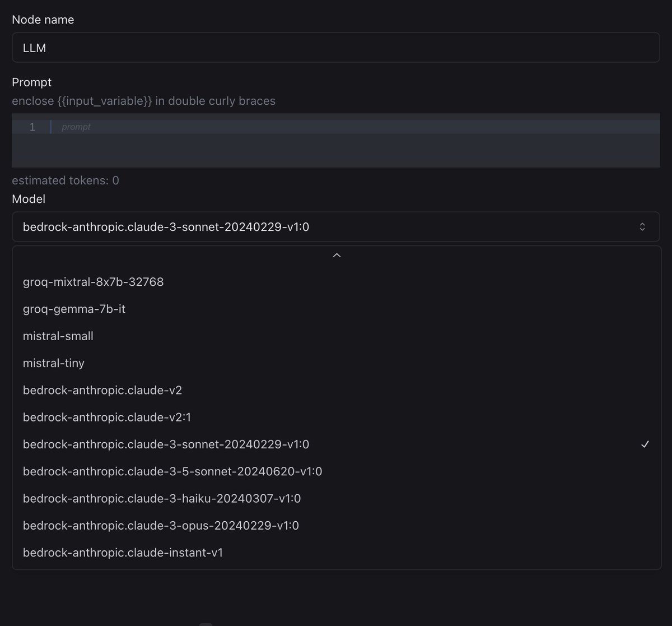Select bedrock-anthropic.claude-v2:1 option
The image size is (672, 626).
(x=337, y=418)
